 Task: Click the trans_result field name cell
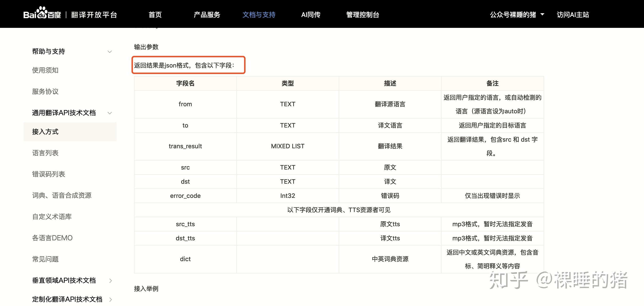(x=185, y=146)
